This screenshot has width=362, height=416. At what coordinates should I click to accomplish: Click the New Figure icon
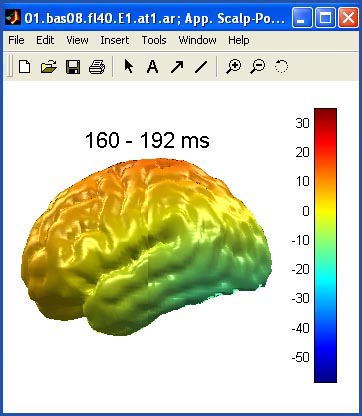tap(25, 67)
